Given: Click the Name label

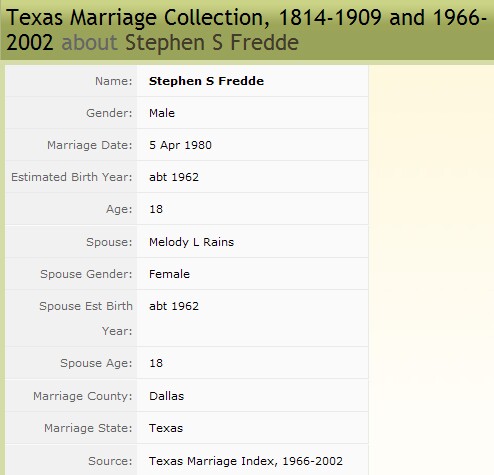Looking at the screenshot, I should click(x=114, y=81).
